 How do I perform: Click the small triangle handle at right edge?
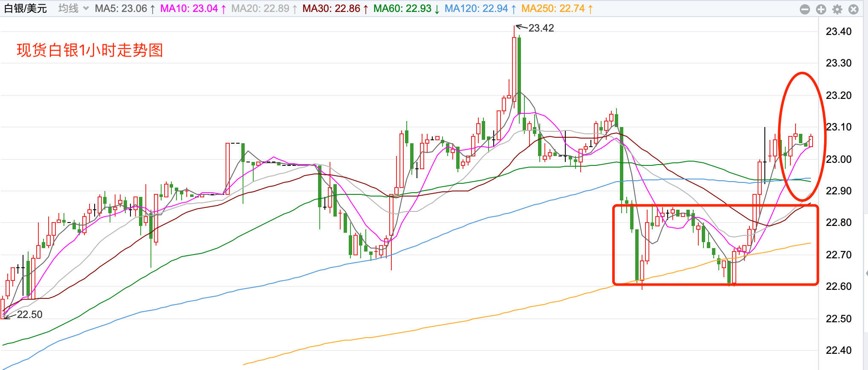tap(866, 273)
